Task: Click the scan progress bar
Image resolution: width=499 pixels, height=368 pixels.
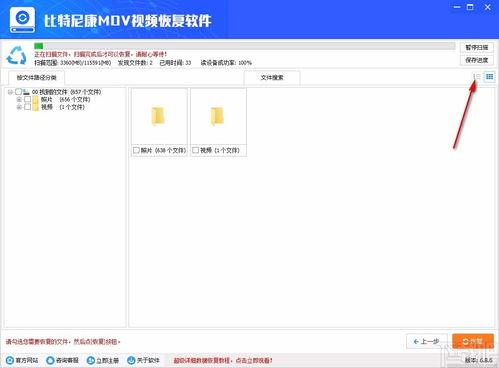Action: [244, 46]
